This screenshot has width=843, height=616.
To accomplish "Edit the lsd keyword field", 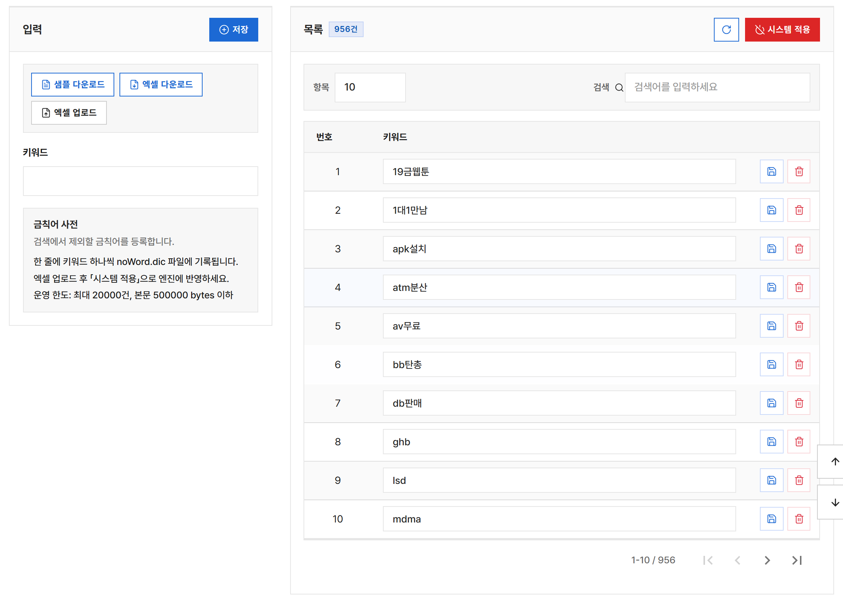I will [559, 480].
